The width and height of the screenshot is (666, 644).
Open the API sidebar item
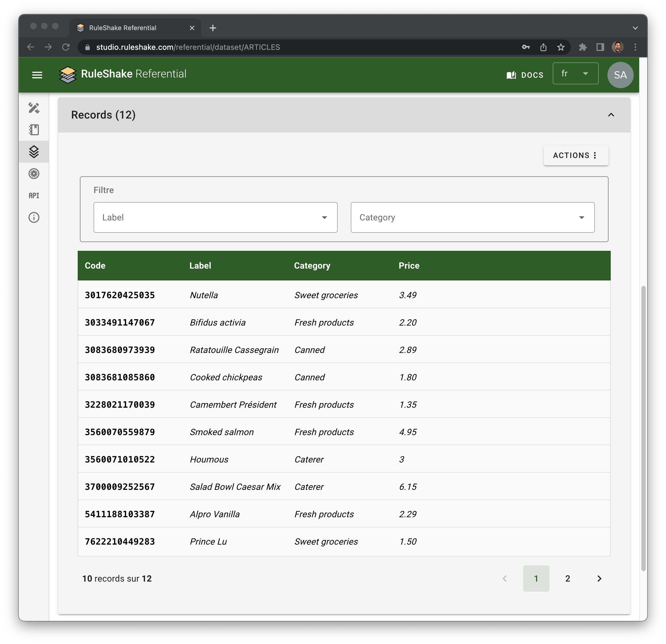point(34,196)
